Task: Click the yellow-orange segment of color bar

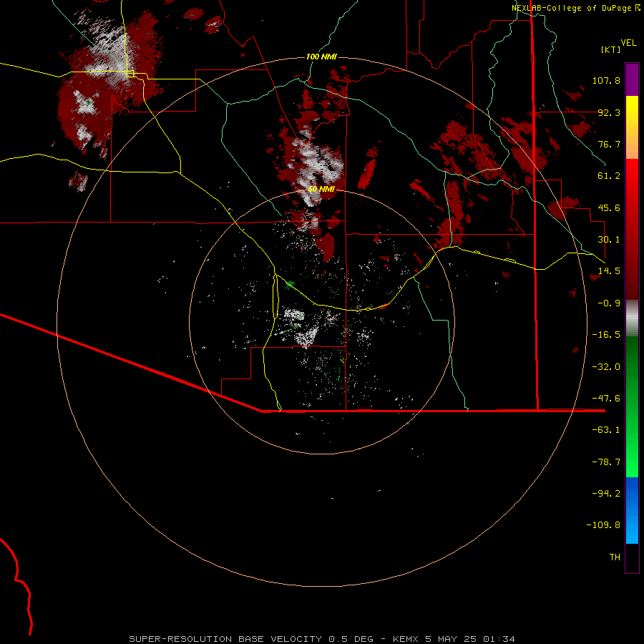Action: point(632,127)
